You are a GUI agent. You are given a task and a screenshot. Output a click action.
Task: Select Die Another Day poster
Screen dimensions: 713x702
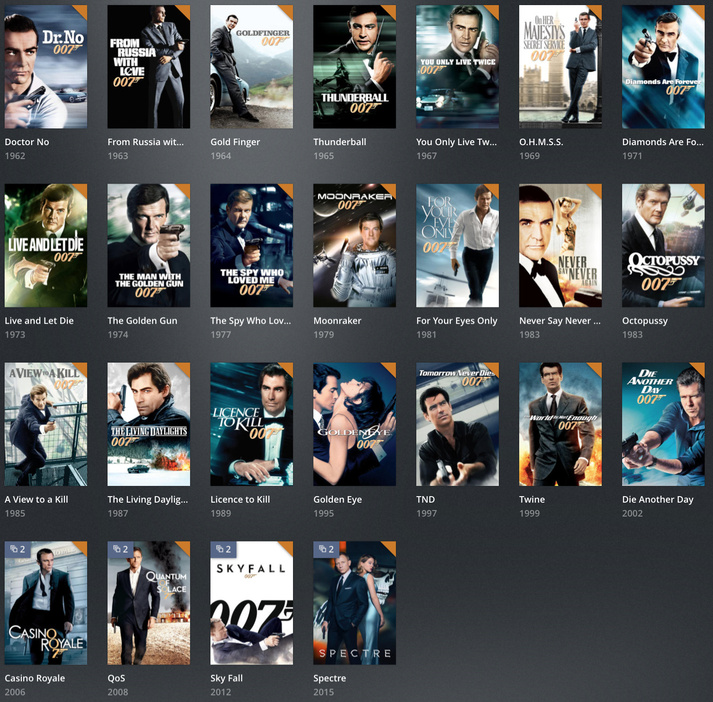tap(663, 424)
